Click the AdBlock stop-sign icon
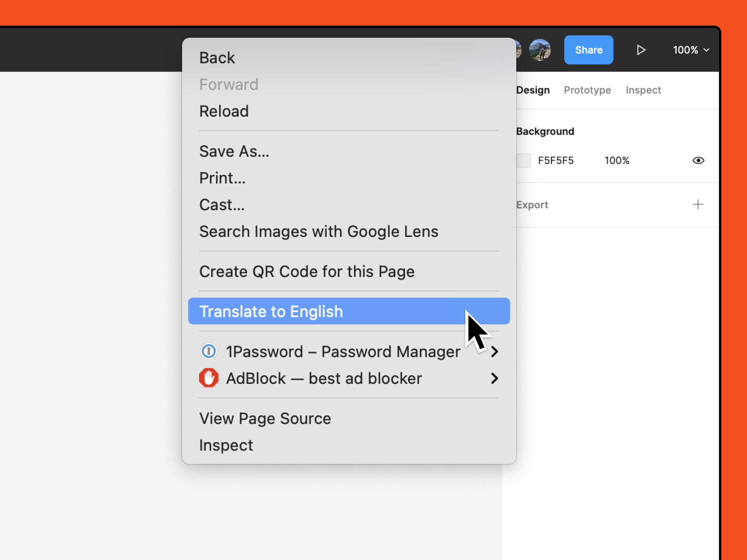747x560 pixels. pos(209,378)
